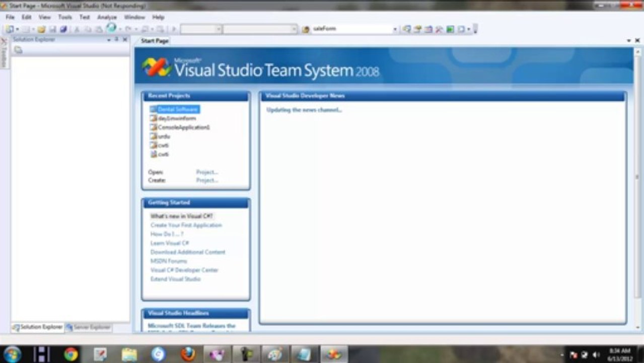This screenshot has height=363, width=644.
Task: Open the Object Browser toolbar icon
Action: pos(428,29)
